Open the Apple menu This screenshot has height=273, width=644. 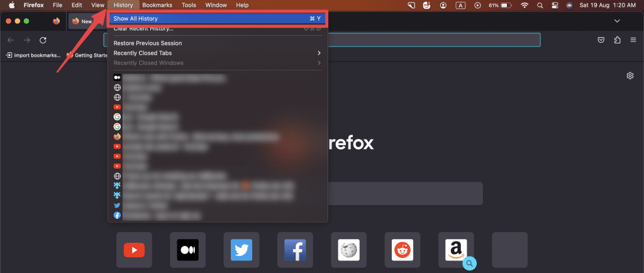11,5
